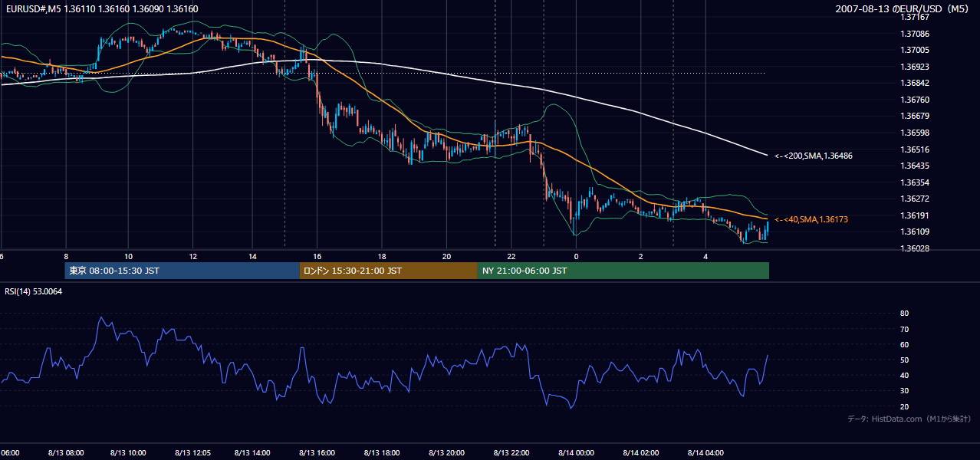Screen dimensions: 980x460
Task: Click RSI scale value 60
Action: 905,344
